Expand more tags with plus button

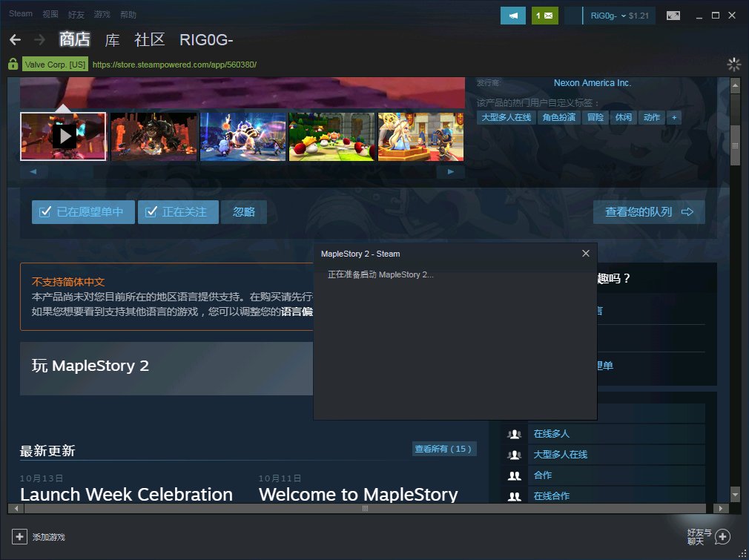[x=674, y=117]
